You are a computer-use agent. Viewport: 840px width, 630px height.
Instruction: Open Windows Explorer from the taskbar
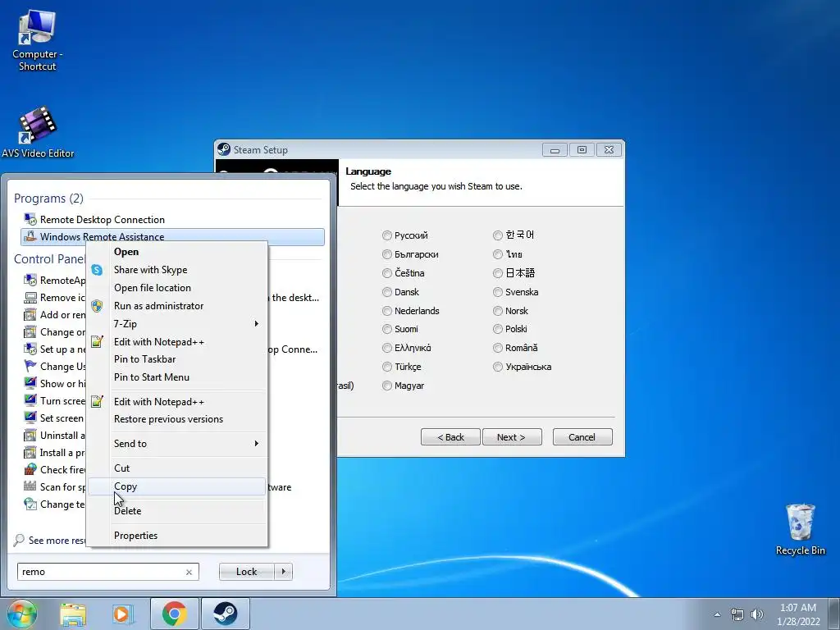(73, 614)
